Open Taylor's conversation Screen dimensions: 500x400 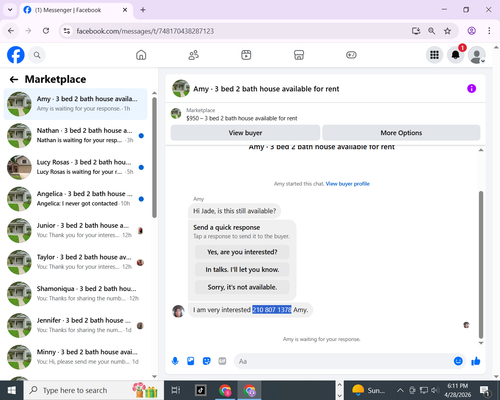point(75,262)
